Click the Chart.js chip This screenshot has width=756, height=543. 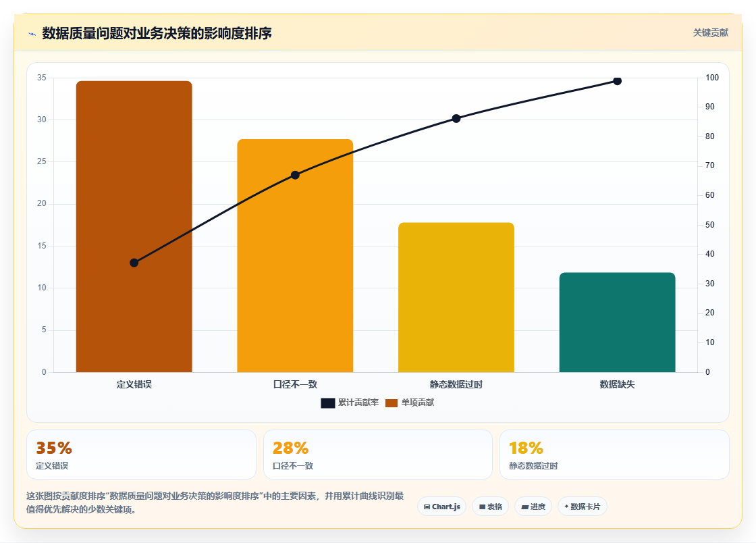tap(441, 507)
